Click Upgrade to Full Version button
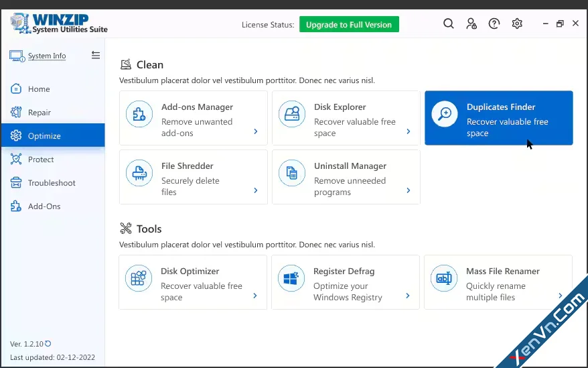The width and height of the screenshot is (588, 368). [349, 24]
